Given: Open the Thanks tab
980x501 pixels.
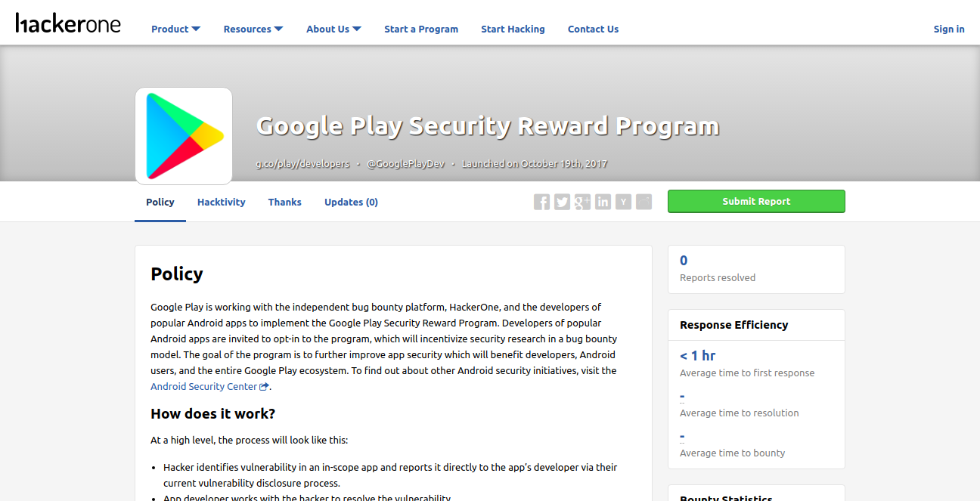Looking at the screenshot, I should 285,203.
